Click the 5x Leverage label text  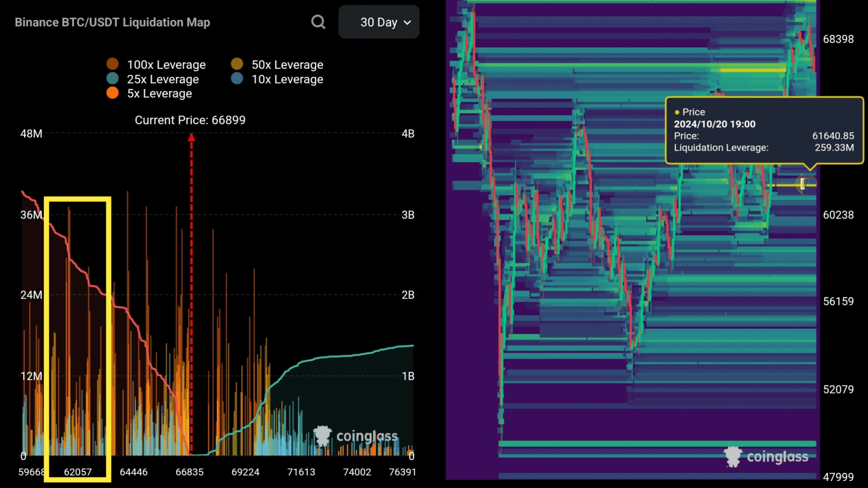(x=159, y=93)
